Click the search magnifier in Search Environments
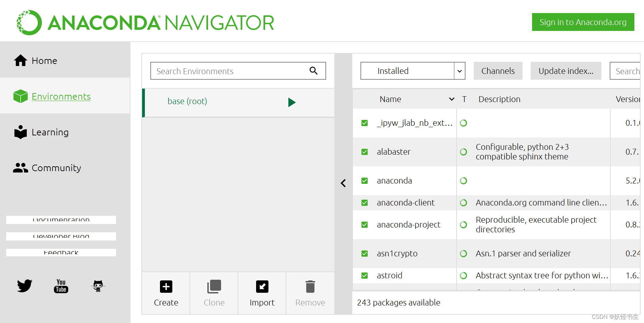The width and height of the screenshot is (644, 323). coord(313,71)
